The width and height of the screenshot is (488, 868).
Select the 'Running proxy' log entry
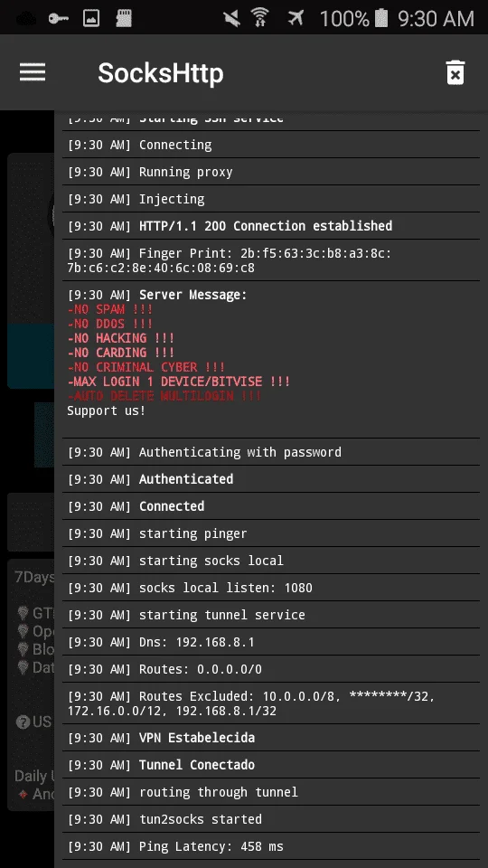270,172
